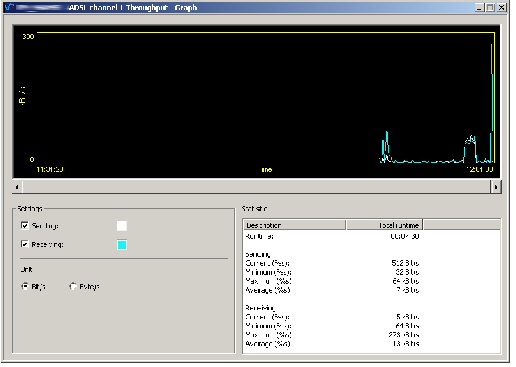
Task: Toggle the Sending checkbox
Action: pyautogui.click(x=25, y=226)
